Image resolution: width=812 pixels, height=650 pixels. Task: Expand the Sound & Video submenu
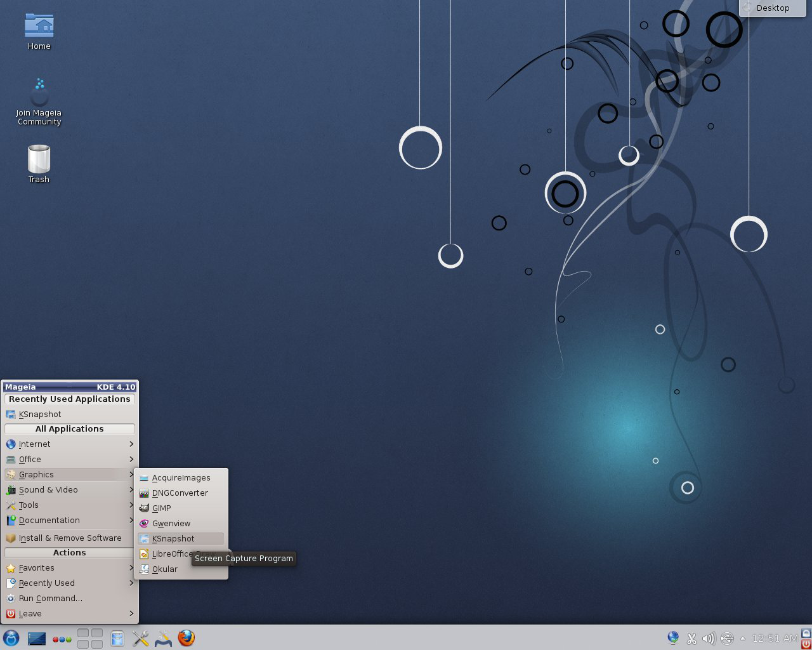pyautogui.click(x=70, y=490)
